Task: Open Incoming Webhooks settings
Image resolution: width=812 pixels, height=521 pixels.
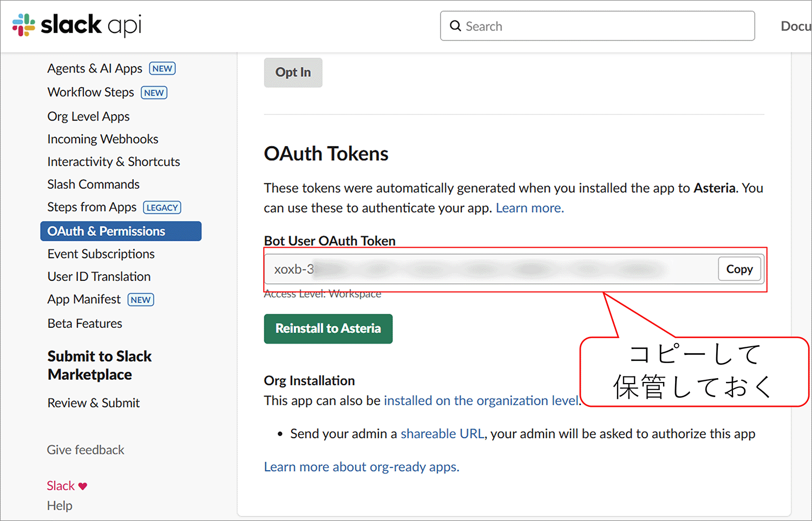Action: (103, 139)
